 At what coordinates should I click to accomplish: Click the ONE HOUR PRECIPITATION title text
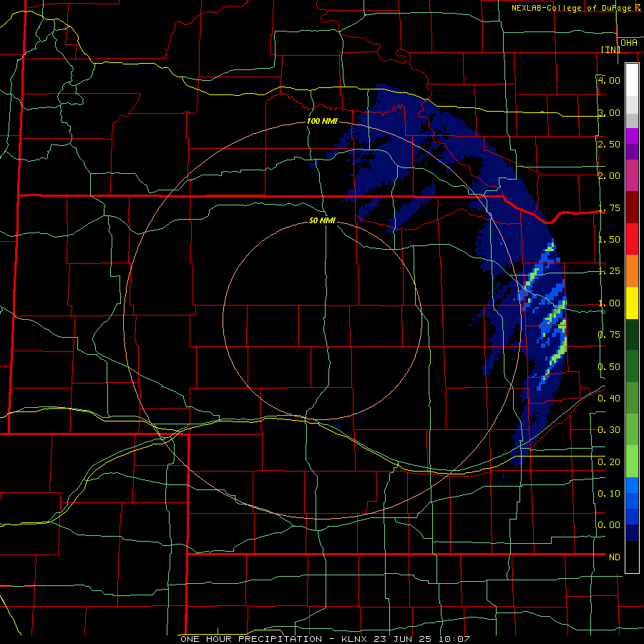click(x=251, y=639)
